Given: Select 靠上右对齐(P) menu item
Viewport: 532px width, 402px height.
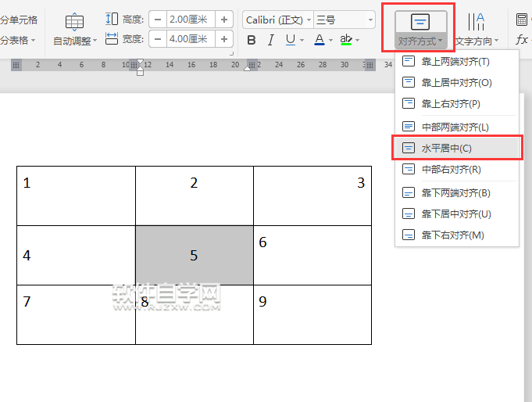Looking at the screenshot, I should [x=457, y=104].
